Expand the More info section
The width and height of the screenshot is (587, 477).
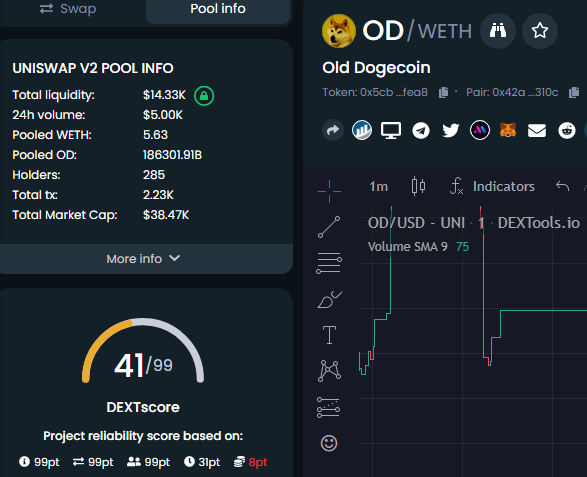pyautogui.click(x=143, y=259)
